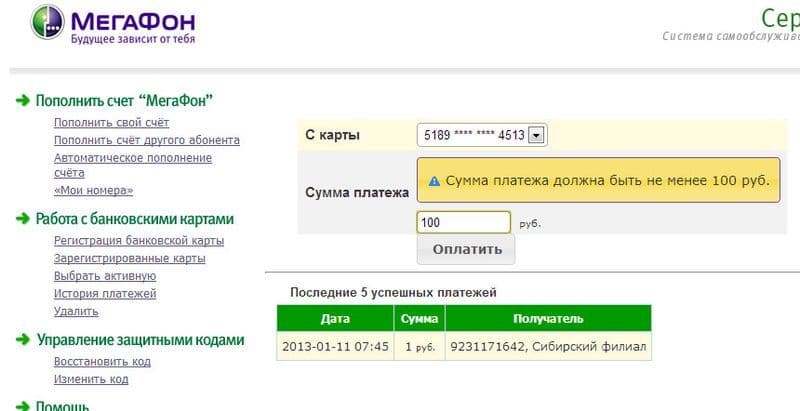Click the Дата column header
This screenshot has width=800, height=411.
click(x=335, y=319)
